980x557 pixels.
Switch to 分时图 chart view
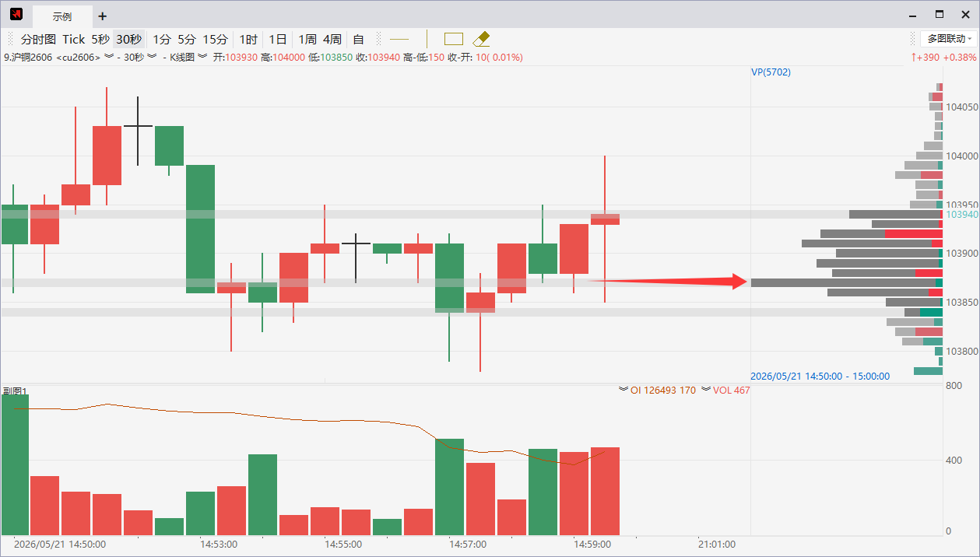point(38,39)
